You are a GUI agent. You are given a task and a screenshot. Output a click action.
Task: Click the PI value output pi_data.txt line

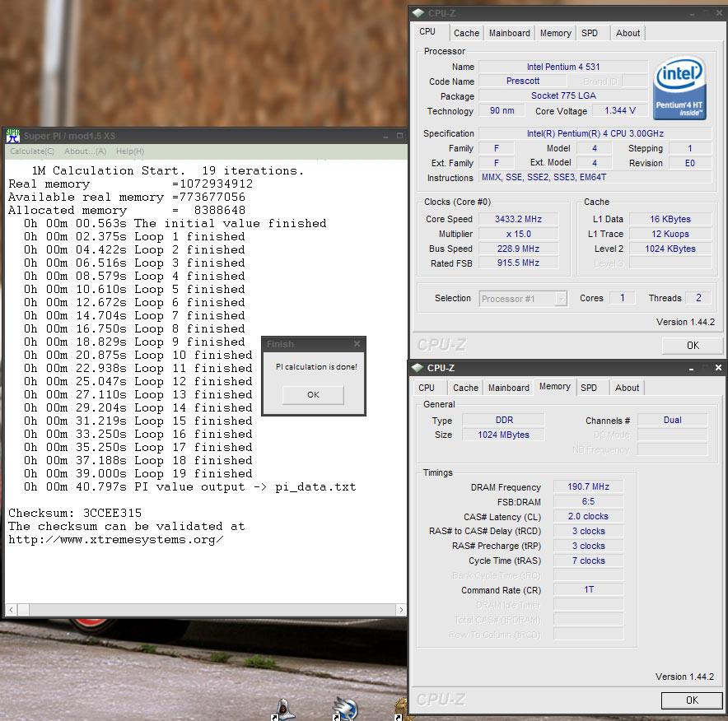190,487
